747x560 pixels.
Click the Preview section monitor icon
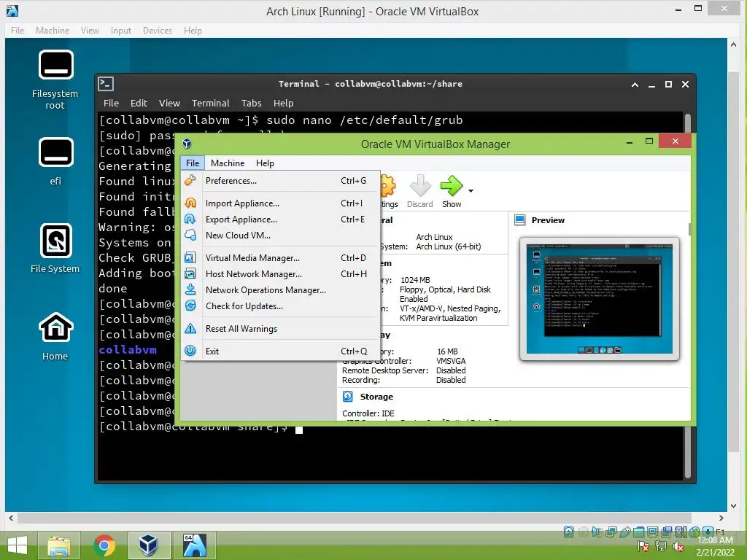point(520,220)
